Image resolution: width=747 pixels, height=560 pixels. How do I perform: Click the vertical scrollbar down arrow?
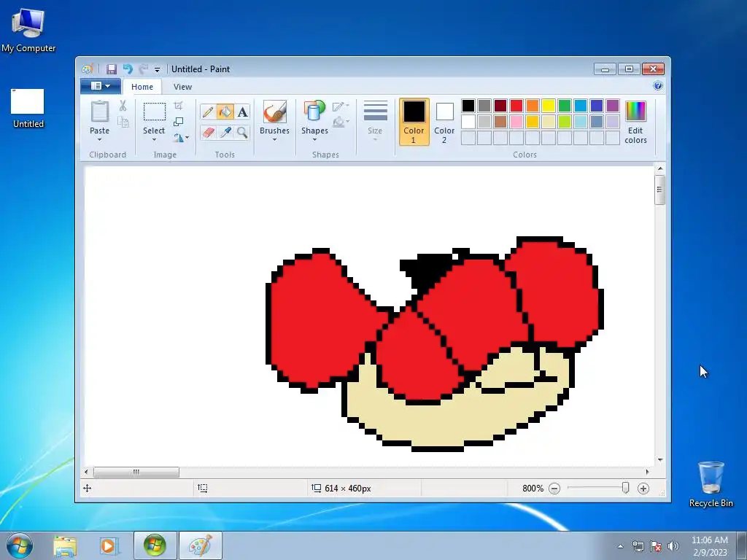coord(659,459)
